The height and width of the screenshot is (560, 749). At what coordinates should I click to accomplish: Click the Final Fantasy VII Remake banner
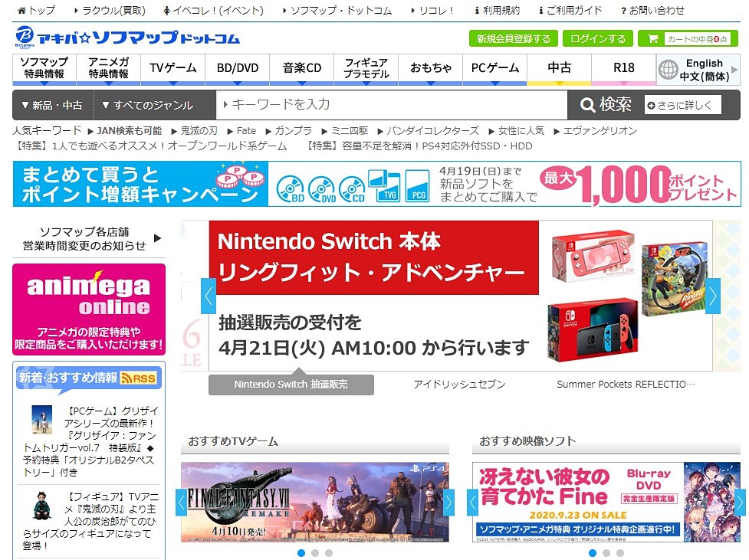point(315,503)
